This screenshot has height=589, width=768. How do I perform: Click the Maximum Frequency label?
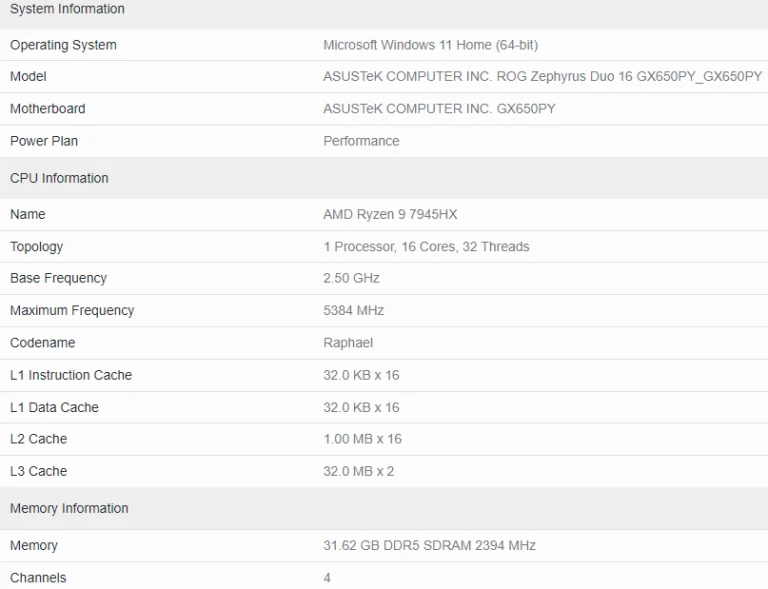click(71, 310)
